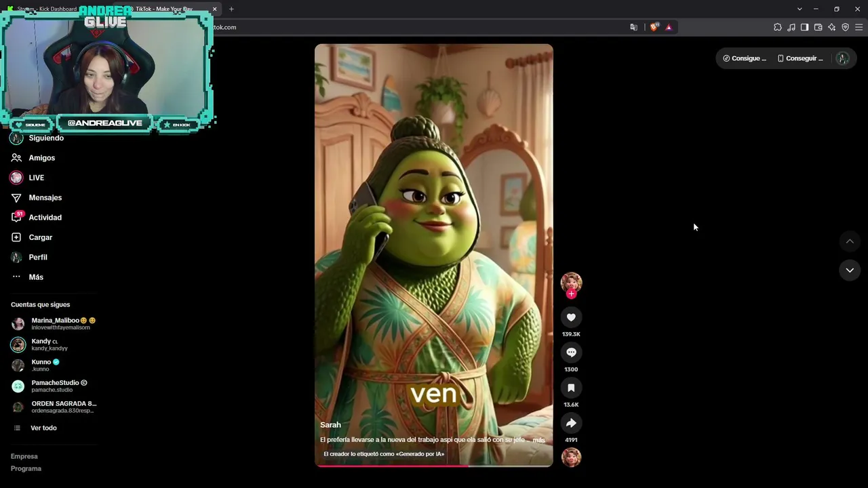Image resolution: width=868 pixels, height=488 pixels.
Task: Open the browser hamburger menu
Action: point(859,27)
